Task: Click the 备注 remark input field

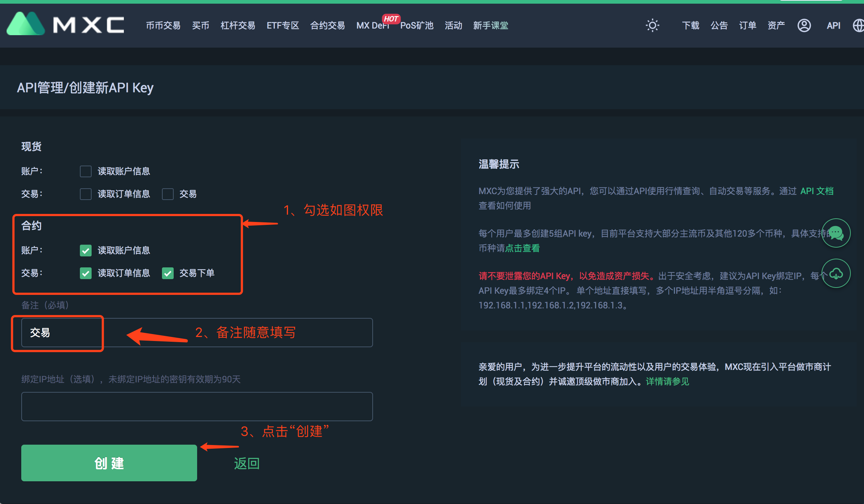Action: click(x=197, y=333)
